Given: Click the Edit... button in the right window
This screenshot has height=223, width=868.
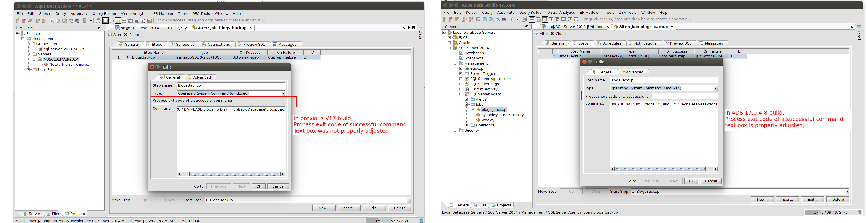Looking at the screenshot, I should point(812,200).
